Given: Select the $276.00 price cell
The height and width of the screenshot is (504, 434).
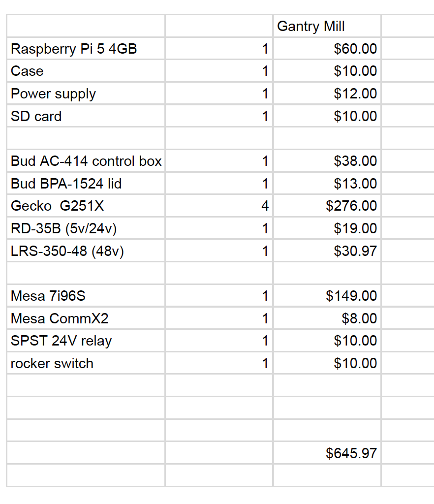Looking at the screenshot, I should 327,206.
